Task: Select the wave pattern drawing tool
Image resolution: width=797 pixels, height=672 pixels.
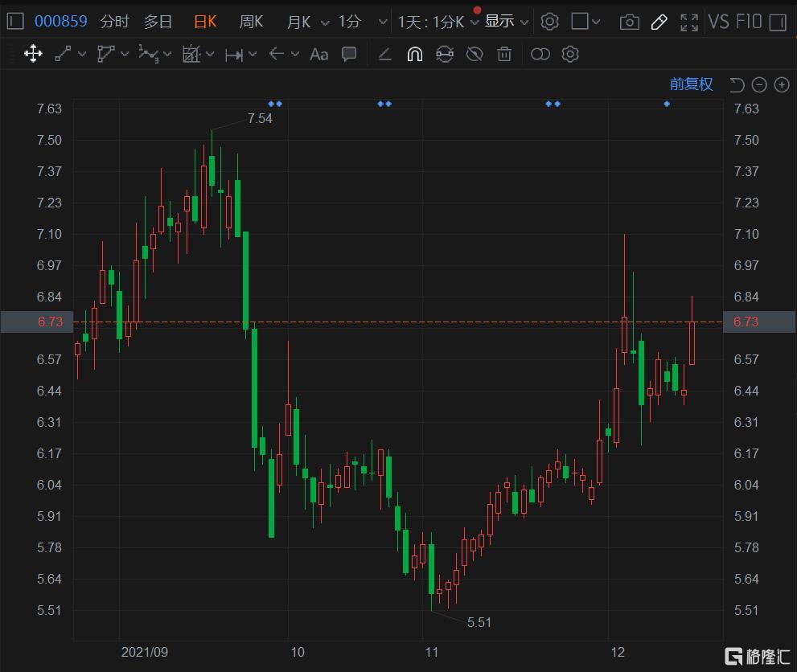Action: (148, 54)
